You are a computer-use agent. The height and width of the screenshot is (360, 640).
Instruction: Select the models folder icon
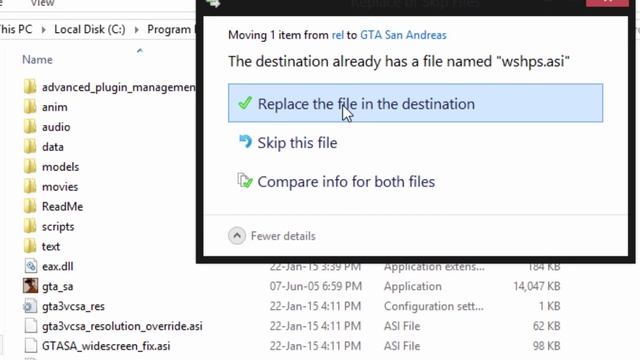pos(30,167)
